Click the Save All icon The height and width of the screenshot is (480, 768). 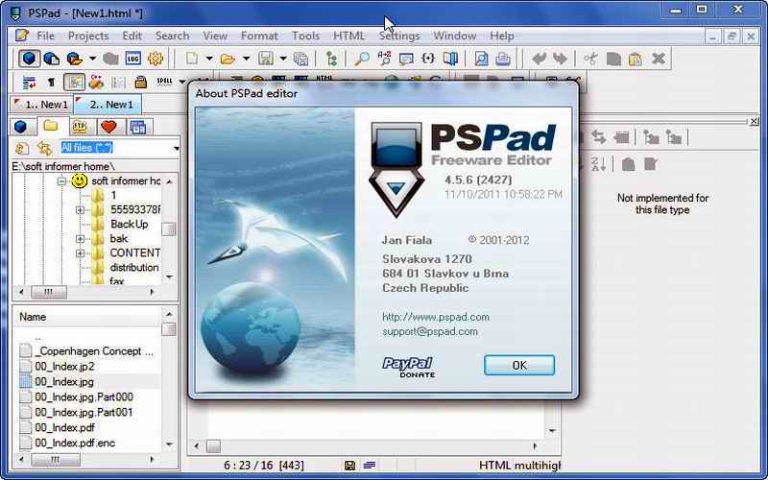click(301, 59)
